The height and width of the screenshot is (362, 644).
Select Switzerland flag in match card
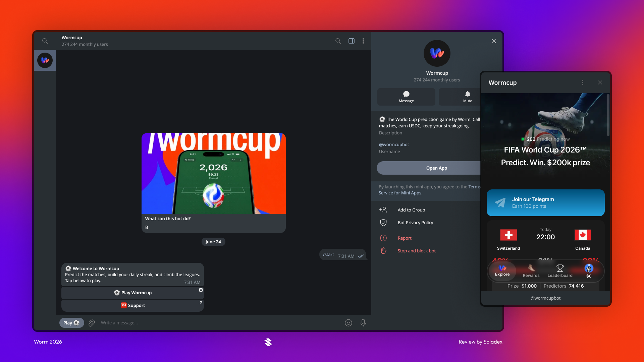point(508,235)
